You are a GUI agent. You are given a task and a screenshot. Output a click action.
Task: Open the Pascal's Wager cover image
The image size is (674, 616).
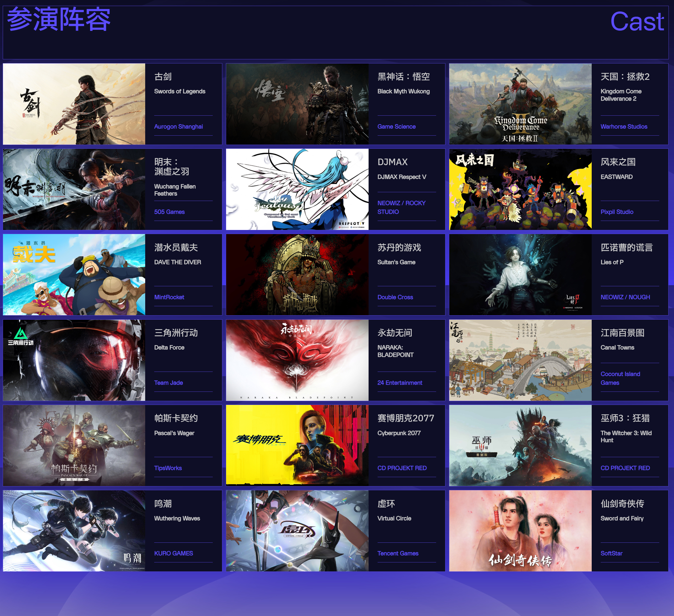point(74,446)
